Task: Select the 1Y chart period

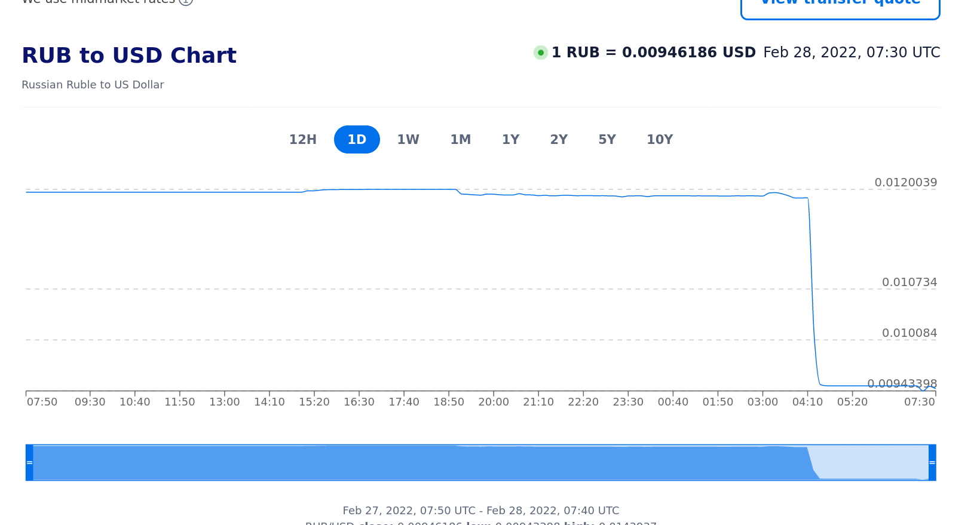Action: [510, 140]
